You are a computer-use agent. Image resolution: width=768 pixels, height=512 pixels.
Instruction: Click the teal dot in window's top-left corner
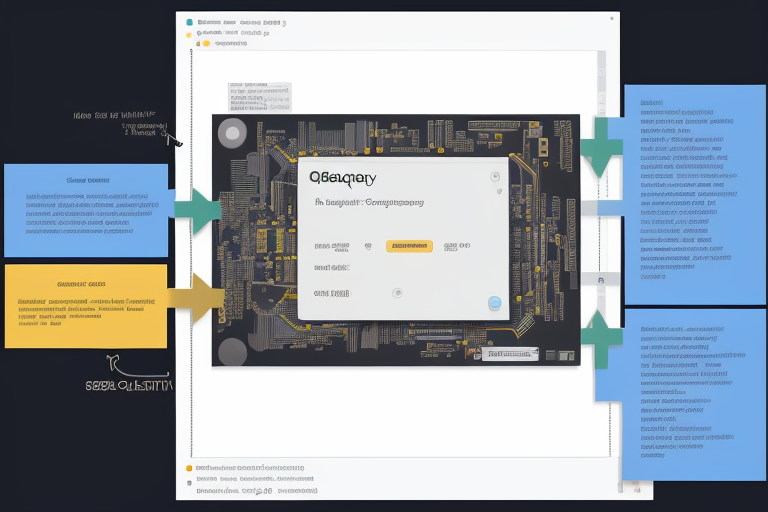click(x=189, y=21)
